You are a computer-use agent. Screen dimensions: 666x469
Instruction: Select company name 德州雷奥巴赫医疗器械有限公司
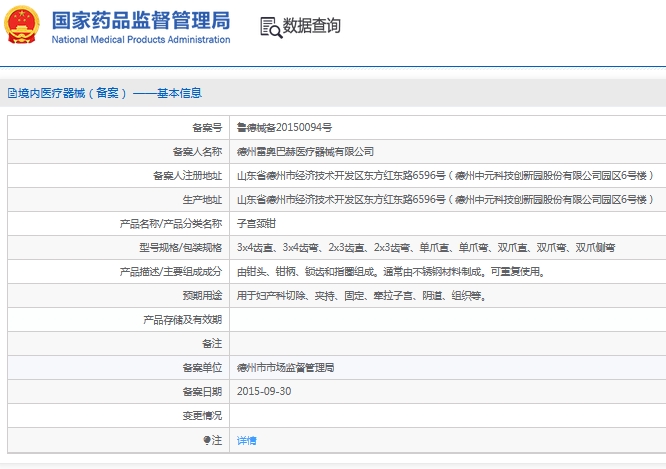305,152
